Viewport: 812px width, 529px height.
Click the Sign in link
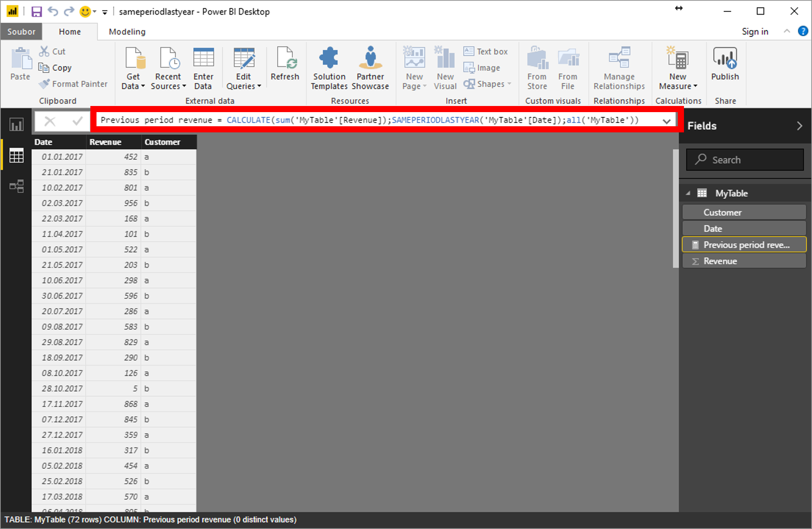pyautogui.click(x=755, y=32)
